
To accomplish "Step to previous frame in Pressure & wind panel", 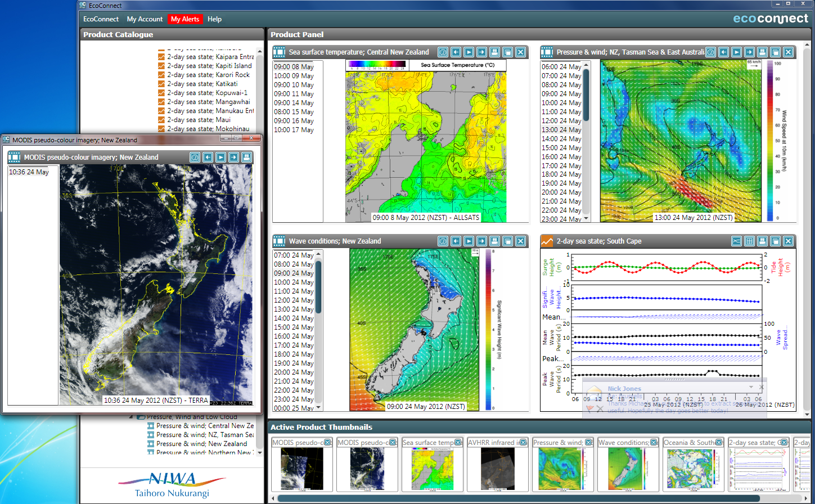I will pyautogui.click(x=723, y=52).
